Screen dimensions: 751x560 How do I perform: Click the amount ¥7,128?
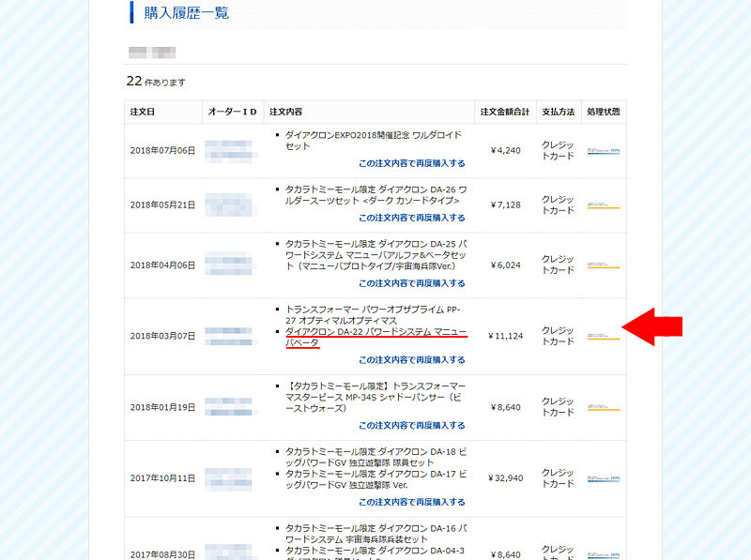(x=505, y=205)
